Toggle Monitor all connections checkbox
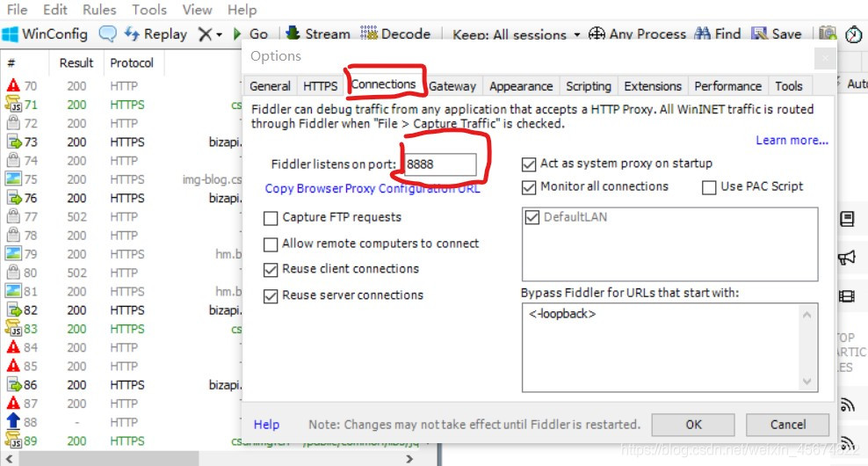This screenshot has width=868, height=466. point(529,187)
